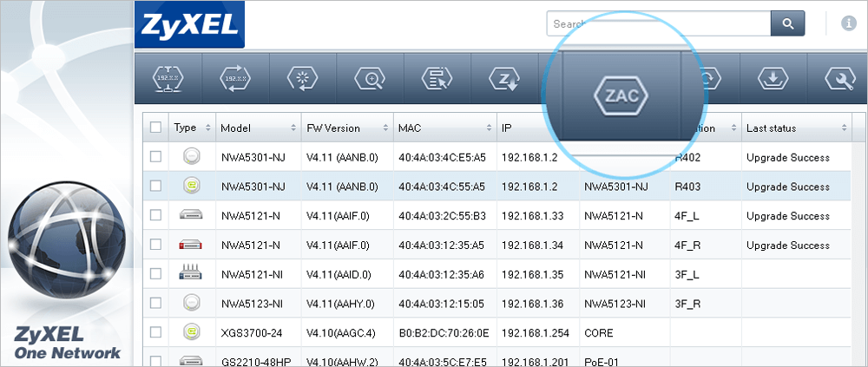Tick the checkbox for the NWA5123-NI row
The image size is (868, 367).
point(155,303)
